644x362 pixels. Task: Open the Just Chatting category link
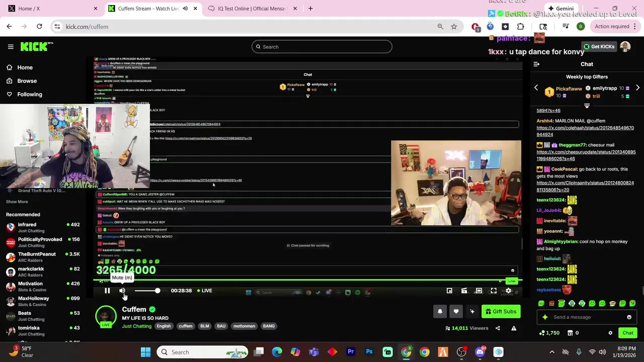pos(136,326)
